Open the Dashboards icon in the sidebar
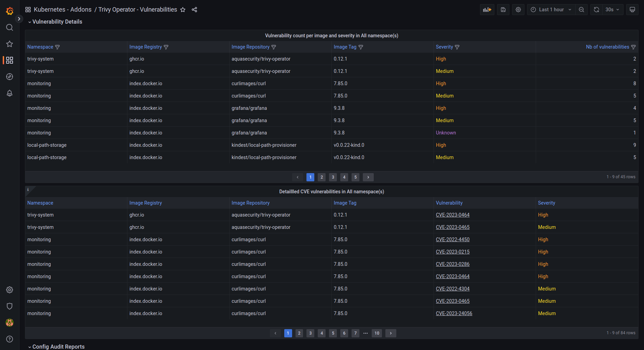 [10, 60]
